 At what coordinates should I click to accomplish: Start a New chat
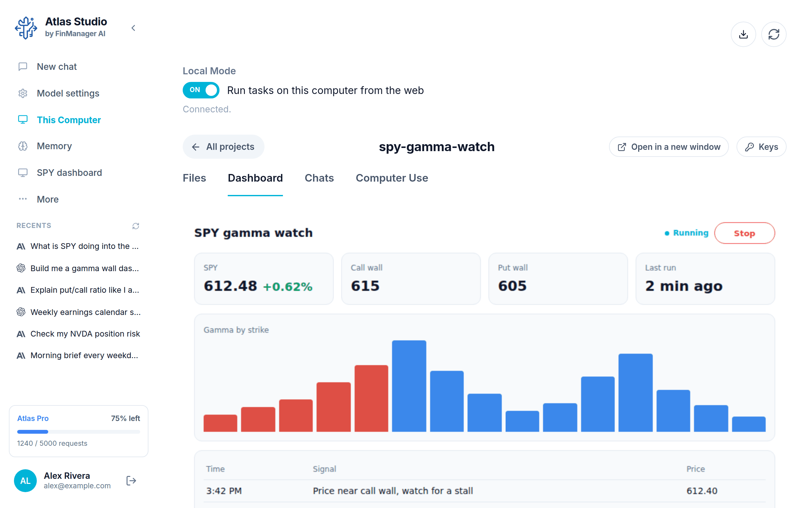(79, 67)
